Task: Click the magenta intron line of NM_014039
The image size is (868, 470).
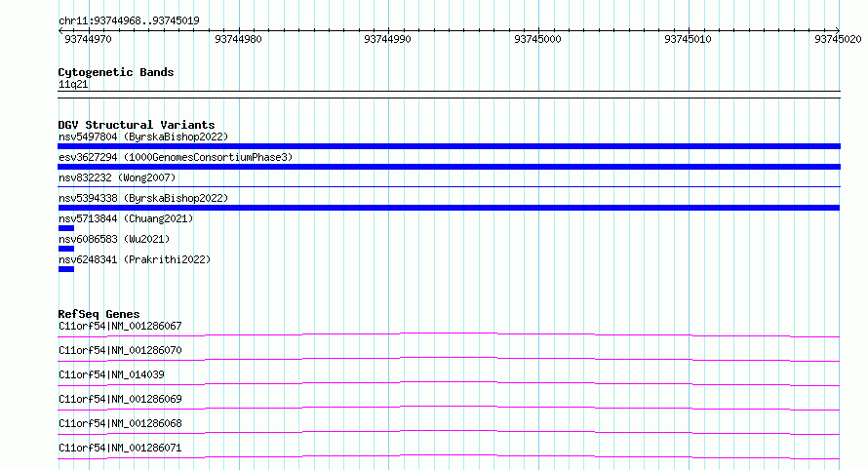Action: [449, 382]
